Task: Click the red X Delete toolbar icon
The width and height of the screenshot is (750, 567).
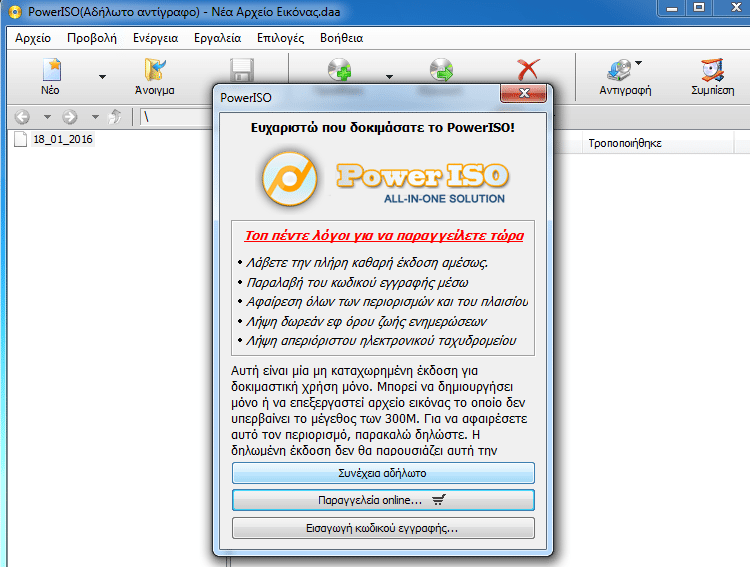Action: [x=529, y=70]
